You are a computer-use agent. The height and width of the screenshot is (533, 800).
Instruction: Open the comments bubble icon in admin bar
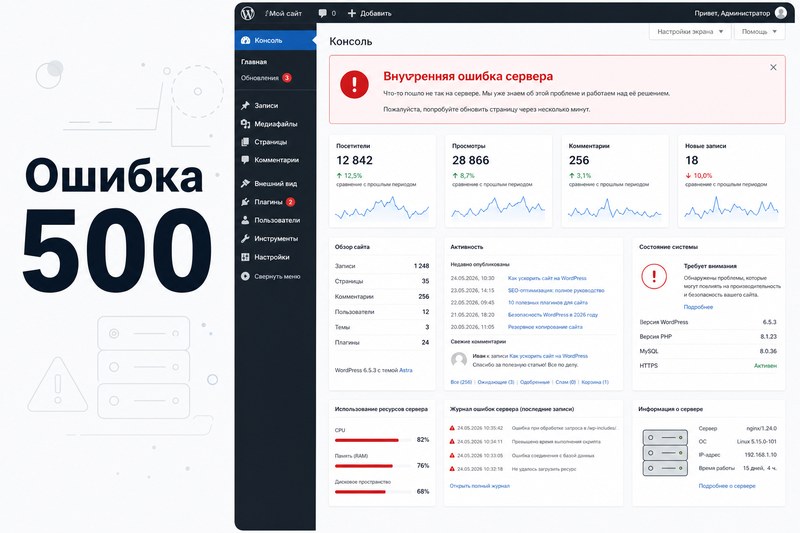322,13
